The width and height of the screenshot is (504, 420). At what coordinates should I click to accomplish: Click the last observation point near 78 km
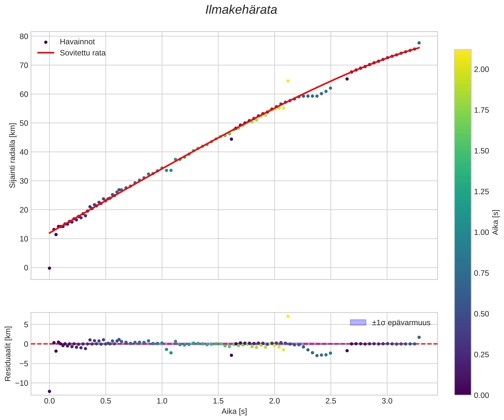click(419, 43)
